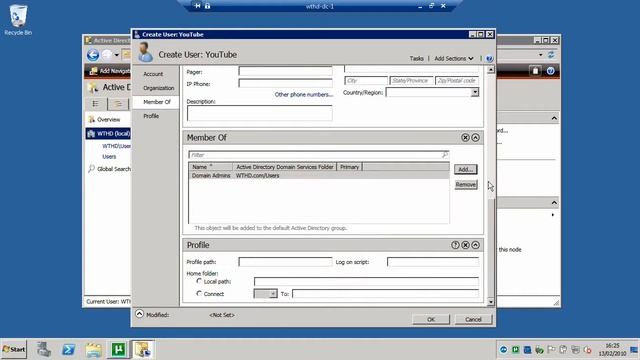Open navigation history dropdown in Active Directory window
Image resolution: width=640 pixels, height=360 pixels.
pos(117,55)
